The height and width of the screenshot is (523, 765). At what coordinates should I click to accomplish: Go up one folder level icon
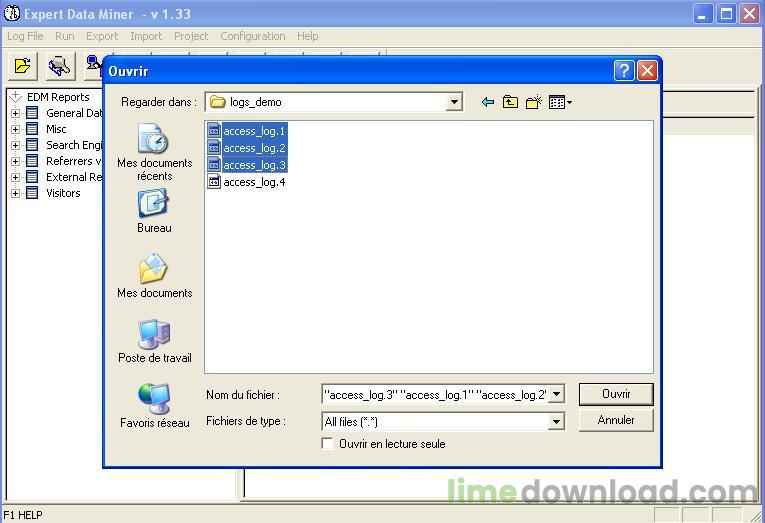[x=510, y=102]
